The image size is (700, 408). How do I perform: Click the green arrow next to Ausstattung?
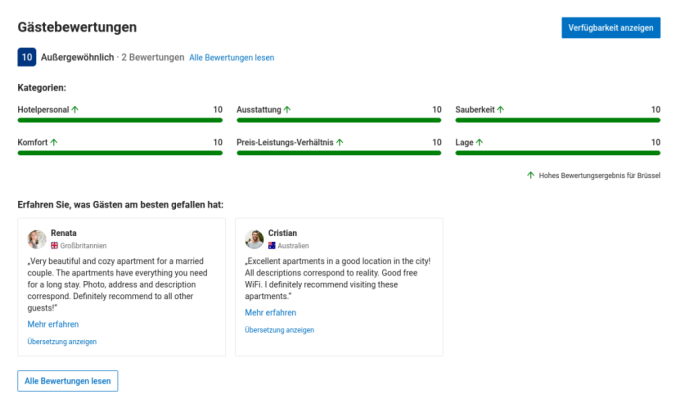coord(287,109)
